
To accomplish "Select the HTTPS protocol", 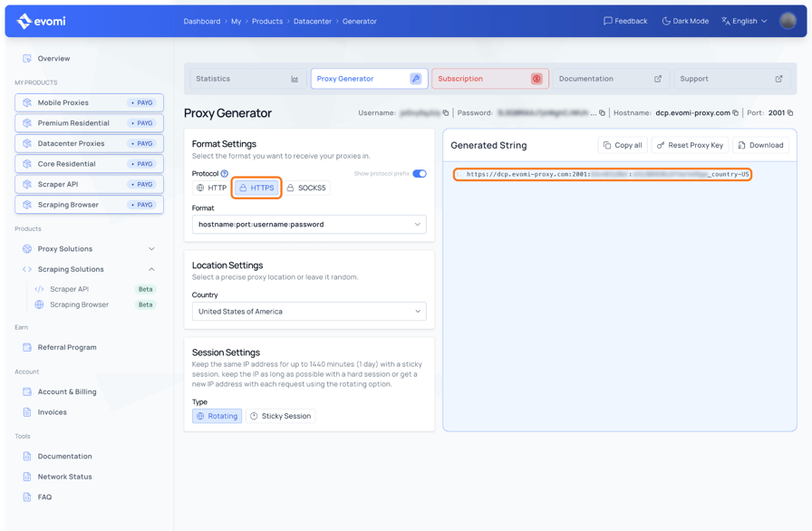I will [x=256, y=188].
